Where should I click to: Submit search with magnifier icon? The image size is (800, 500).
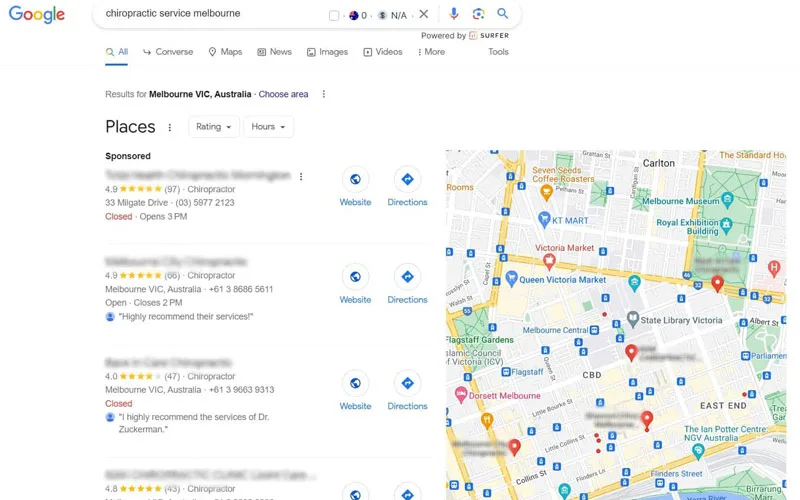(503, 14)
